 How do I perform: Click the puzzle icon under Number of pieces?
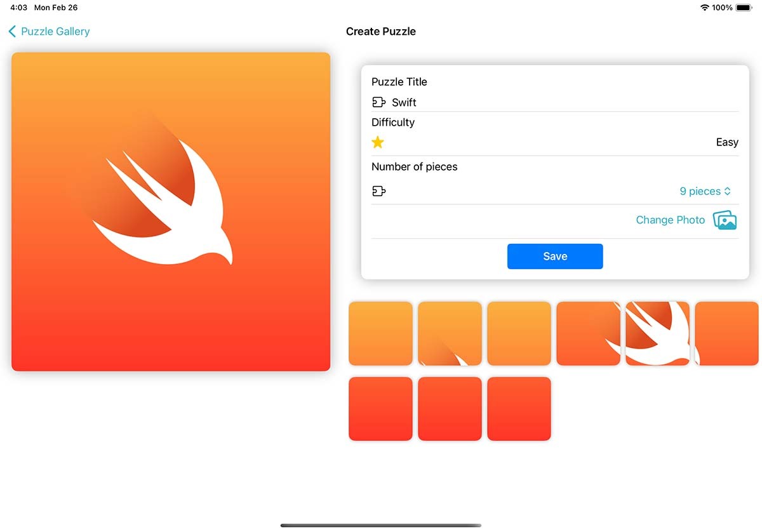coord(378,191)
